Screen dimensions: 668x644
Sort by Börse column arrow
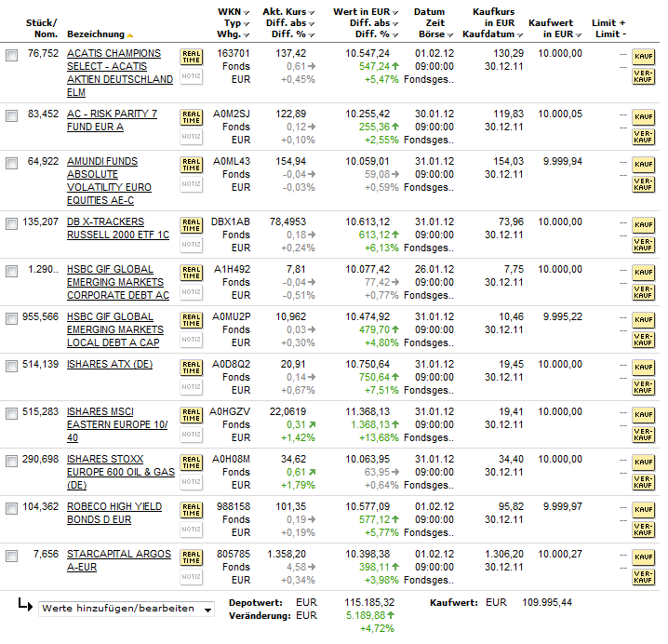click(450, 35)
